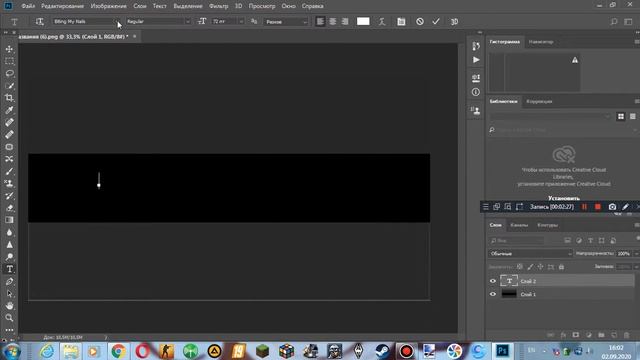Click the Create new group folder icon

coord(601,335)
